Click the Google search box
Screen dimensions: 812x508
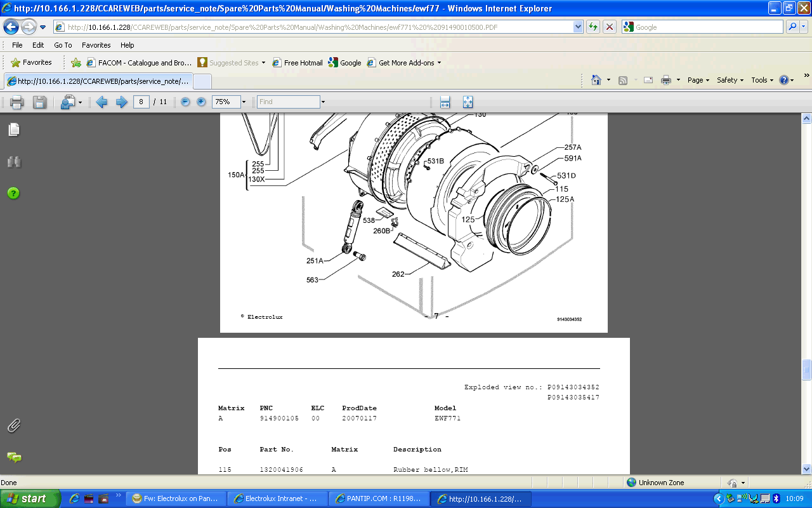tap(702, 27)
